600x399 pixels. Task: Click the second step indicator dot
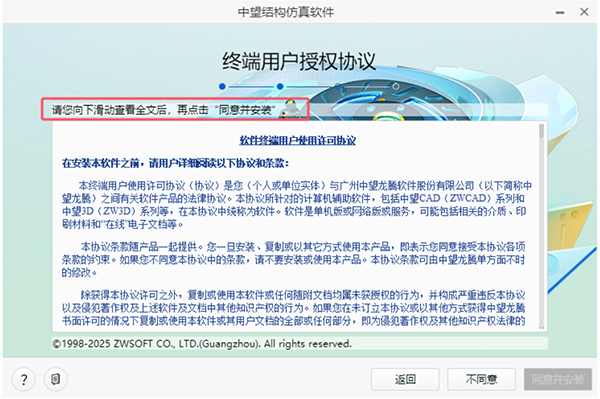click(x=280, y=86)
